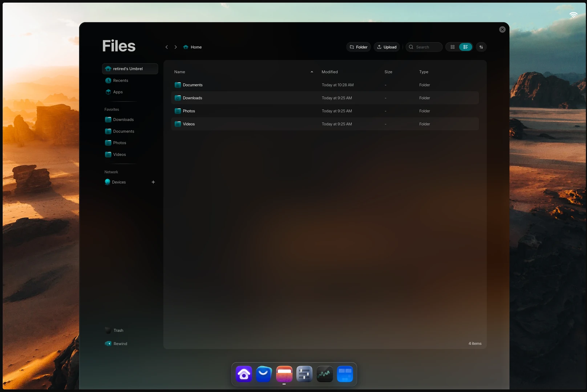Click the Upload button
The height and width of the screenshot is (392, 587).
(x=387, y=47)
